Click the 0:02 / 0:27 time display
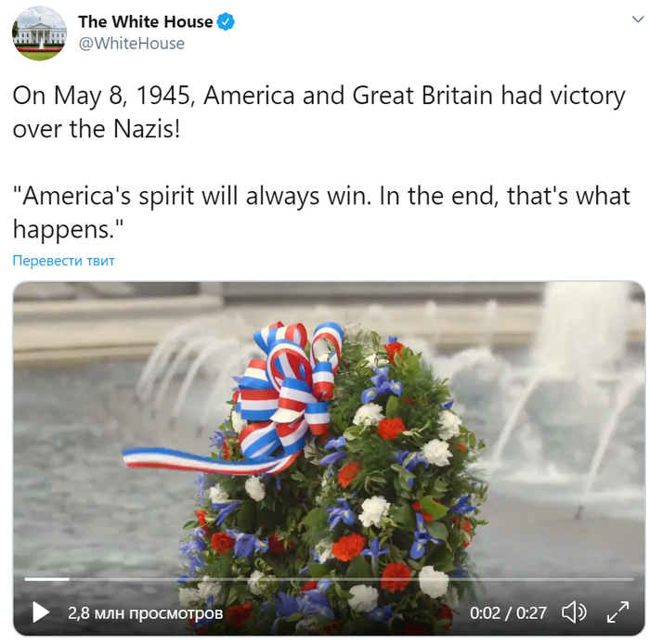 (x=508, y=613)
